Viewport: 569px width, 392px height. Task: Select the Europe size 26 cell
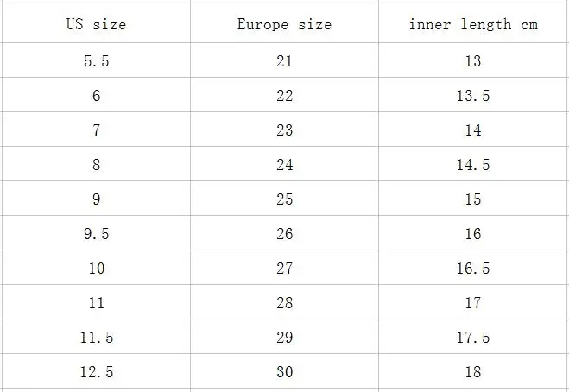point(285,233)
